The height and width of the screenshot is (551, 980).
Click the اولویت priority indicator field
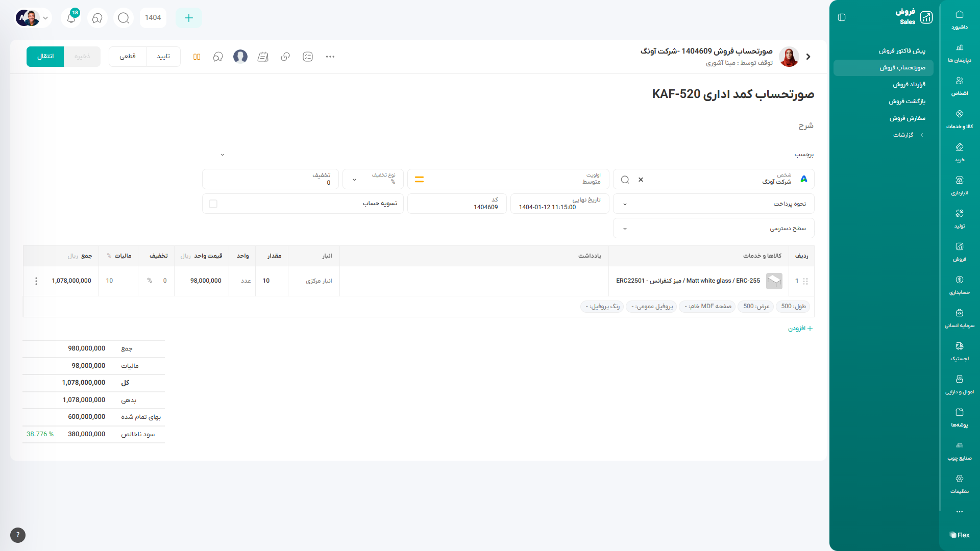[509, 179]
